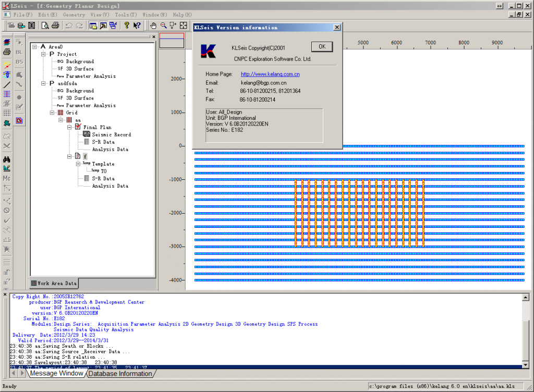The width and height of the screenshot is (534, 392).
Task: Collapse the asdfsda project node
Action: pos(43,83)
